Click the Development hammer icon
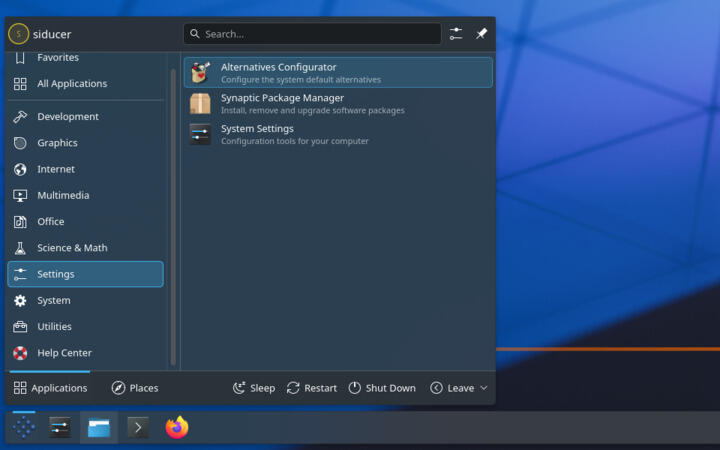The image size is (720, 450). coord(20,117)
